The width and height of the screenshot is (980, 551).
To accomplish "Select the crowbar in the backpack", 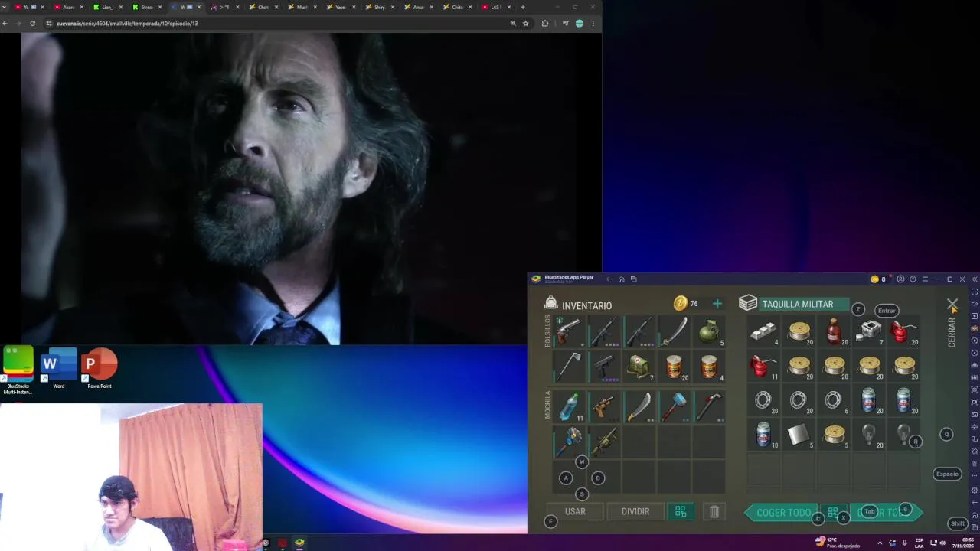I will [709, 406].
